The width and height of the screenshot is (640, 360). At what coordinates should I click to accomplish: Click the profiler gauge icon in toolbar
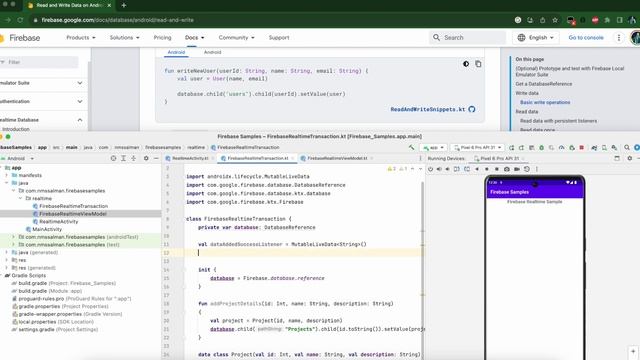point(562,147)
